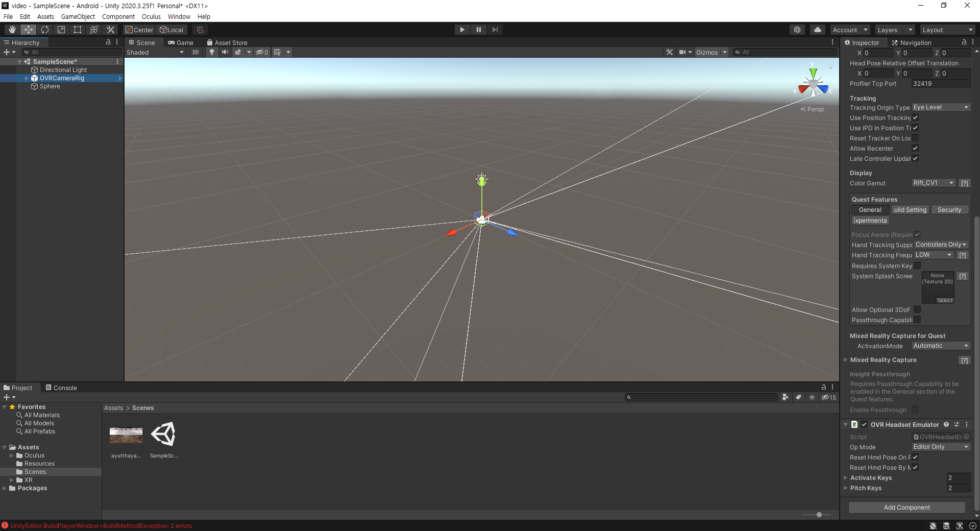This screenshot has width=980, height=531.
Task: Open help for OVR Headset Emulator
Action: (946, 424)
